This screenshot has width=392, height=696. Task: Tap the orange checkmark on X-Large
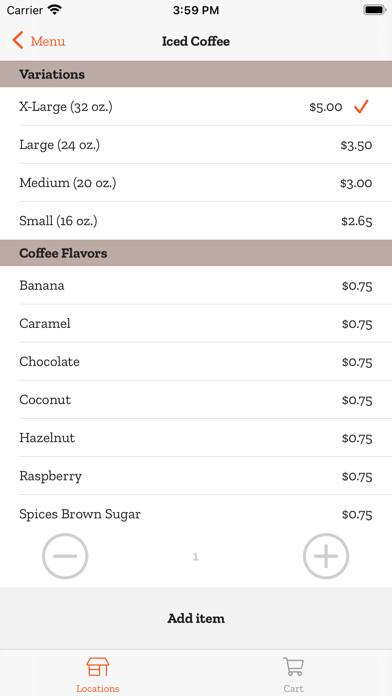361,107
